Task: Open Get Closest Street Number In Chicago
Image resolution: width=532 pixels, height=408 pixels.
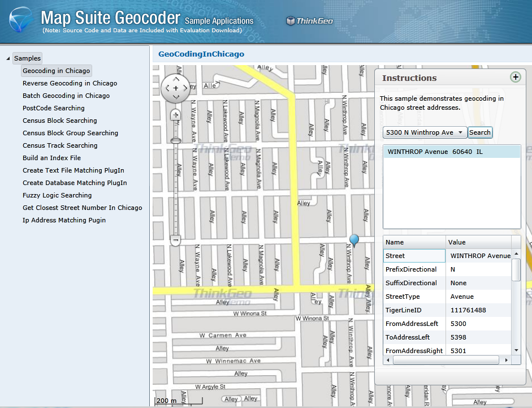Action: coord(83,208)
